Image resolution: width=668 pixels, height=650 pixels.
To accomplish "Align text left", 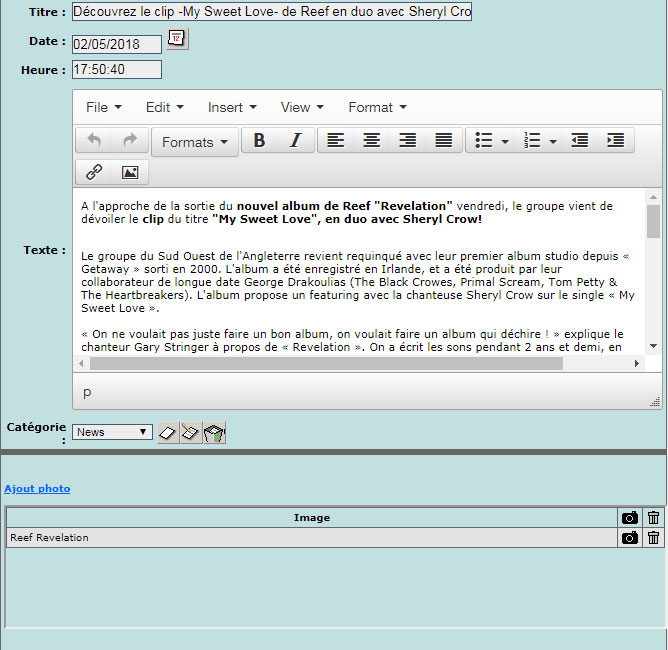I will pyautogui.click(x=336, y=140).
